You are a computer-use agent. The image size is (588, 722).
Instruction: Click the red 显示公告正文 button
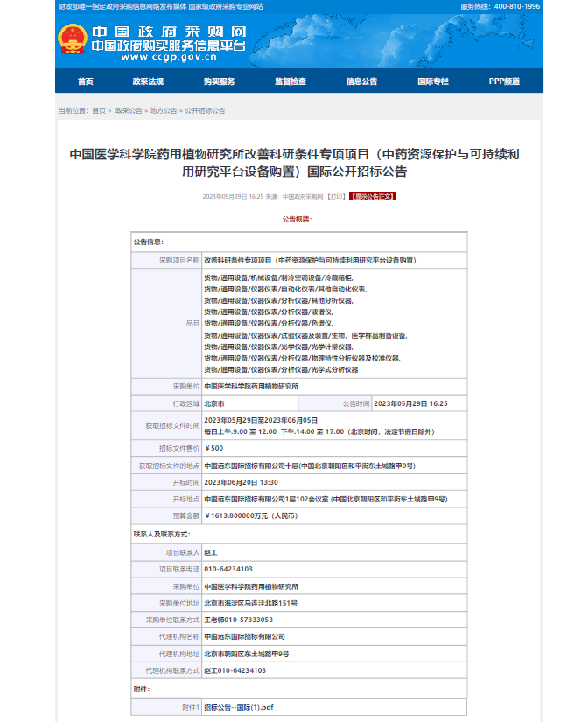(373, 197)
